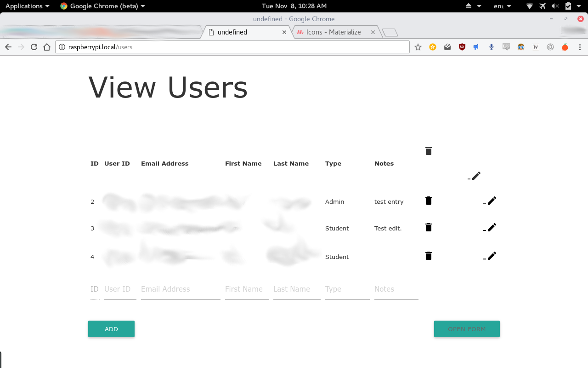Click the grey swirl extension icon
Screen dimensions: 588x368
[x=550, y=47]
